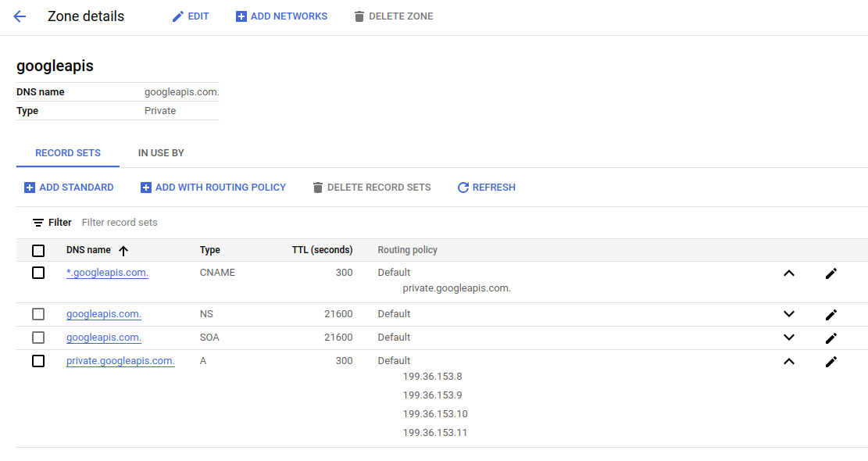Edit the A record with pencil icon

(x=831, y=362)
